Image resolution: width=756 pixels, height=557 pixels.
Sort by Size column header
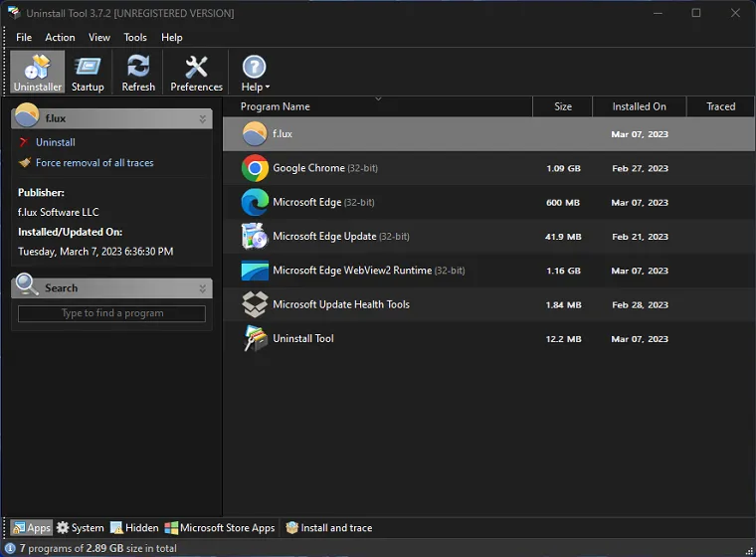pyautogui.click(x=563, y=106)
